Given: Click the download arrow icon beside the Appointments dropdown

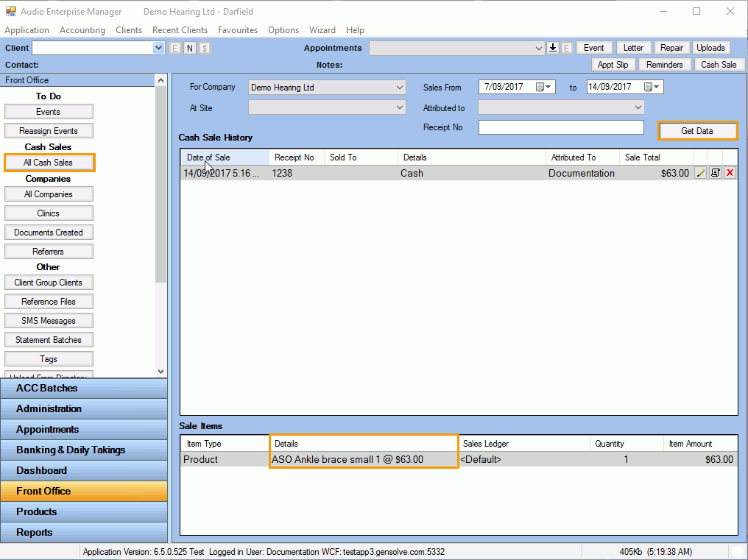Looking at the screenshot, I should click(x=553, y=48).
